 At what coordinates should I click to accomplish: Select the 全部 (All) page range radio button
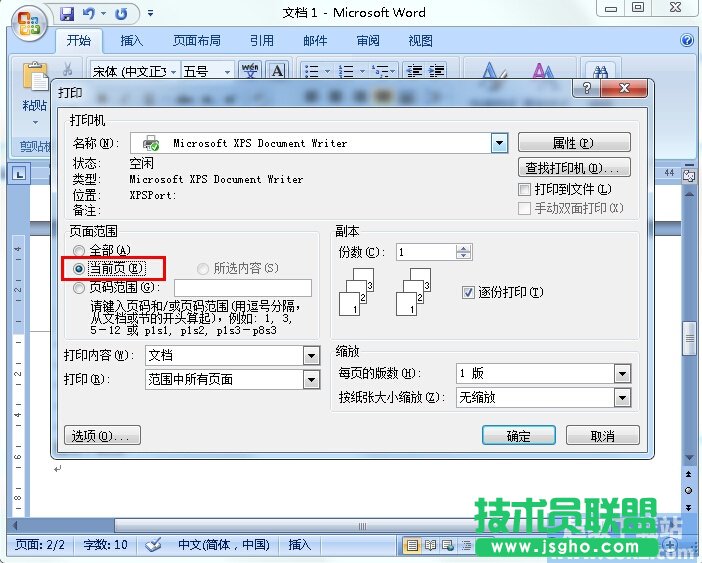click(79, 250)
